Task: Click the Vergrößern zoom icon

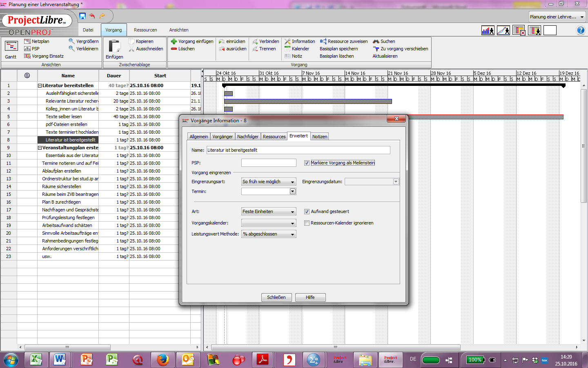Action: pos(84,41)
